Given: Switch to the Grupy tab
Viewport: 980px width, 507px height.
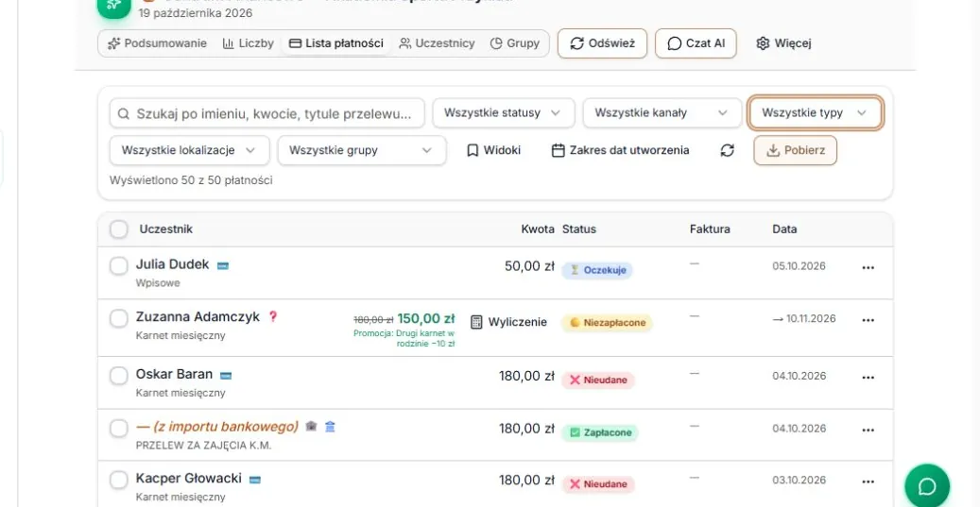Looking at the screenshot, I should [x=515, y=43].
